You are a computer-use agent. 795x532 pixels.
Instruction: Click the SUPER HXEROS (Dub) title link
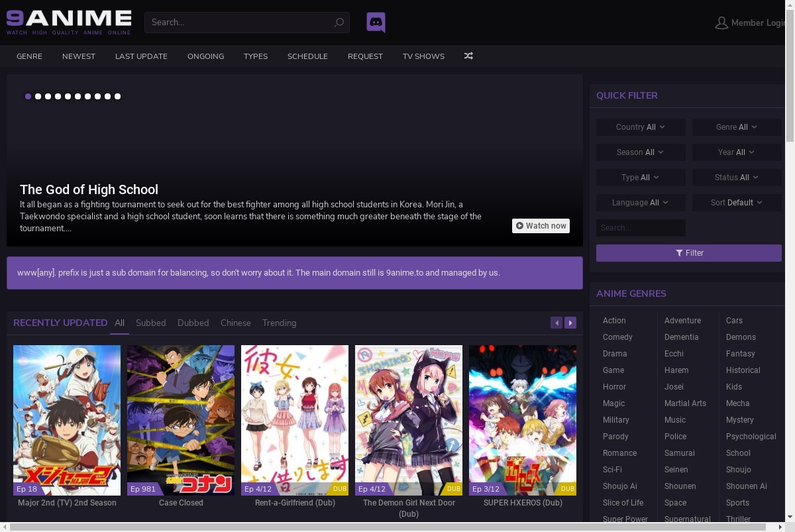[x=523, y=503]
